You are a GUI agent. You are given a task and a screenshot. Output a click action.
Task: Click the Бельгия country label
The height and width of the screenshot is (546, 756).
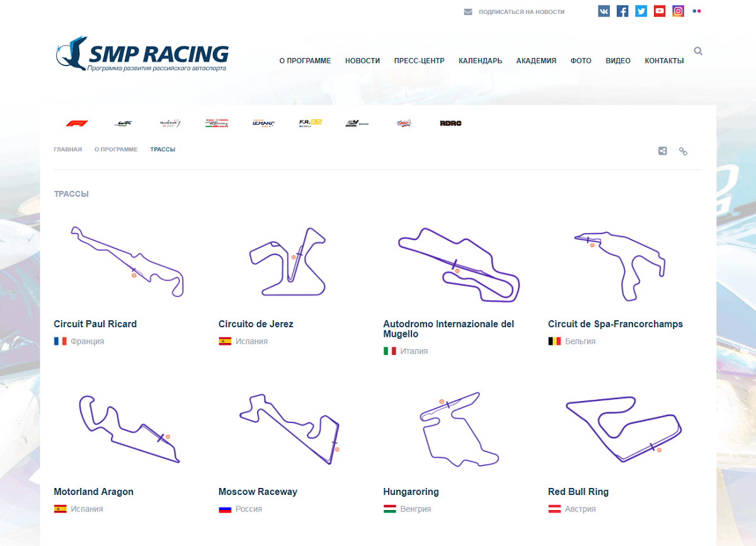point(580,341)
